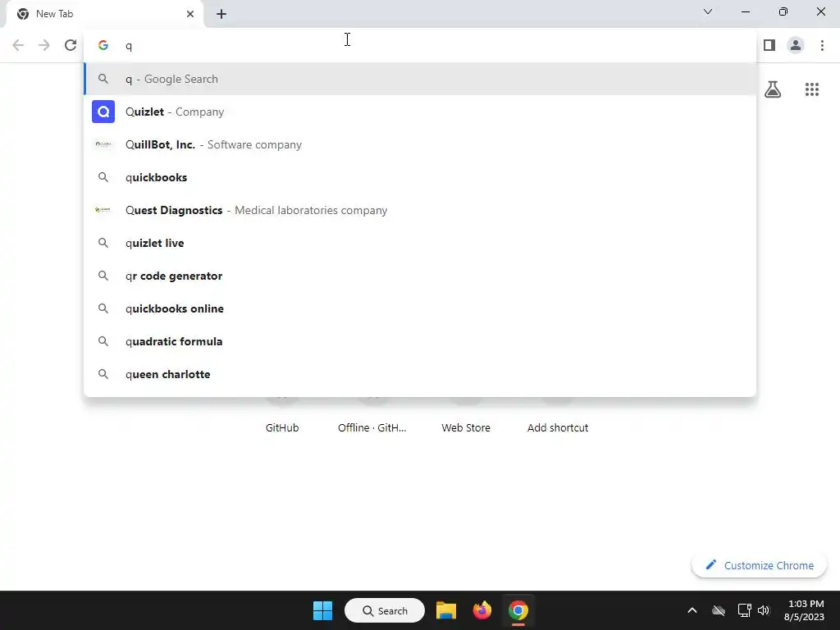840x630 pixels.
Task: Select quickbooks online suggestion
Action: pos(420,308)
